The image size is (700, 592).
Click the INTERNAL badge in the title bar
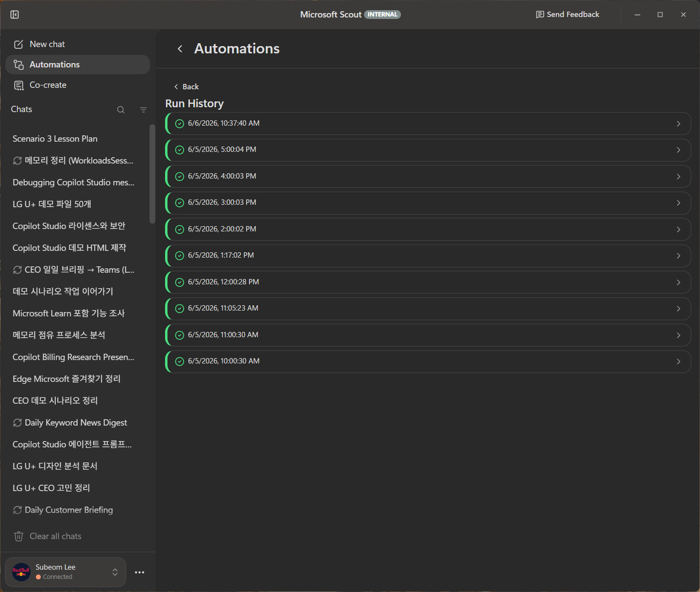(383, 15)
